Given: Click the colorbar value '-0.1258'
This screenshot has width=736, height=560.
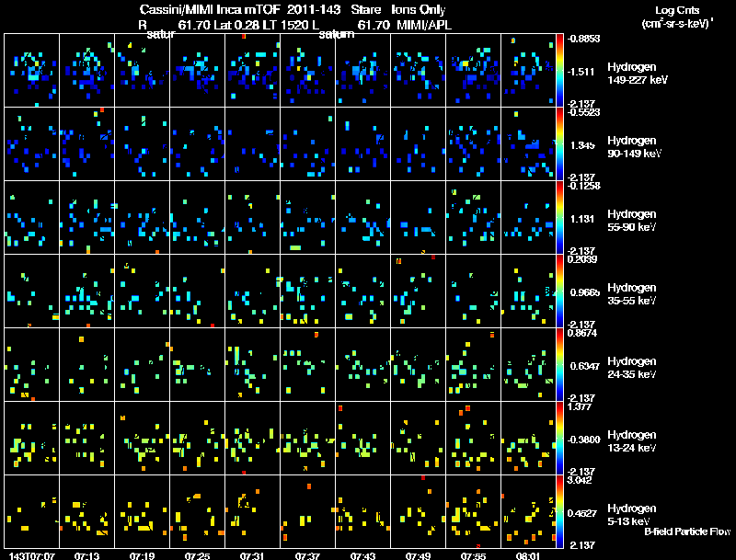Looking at the screenshot, I should coord(583,186).
